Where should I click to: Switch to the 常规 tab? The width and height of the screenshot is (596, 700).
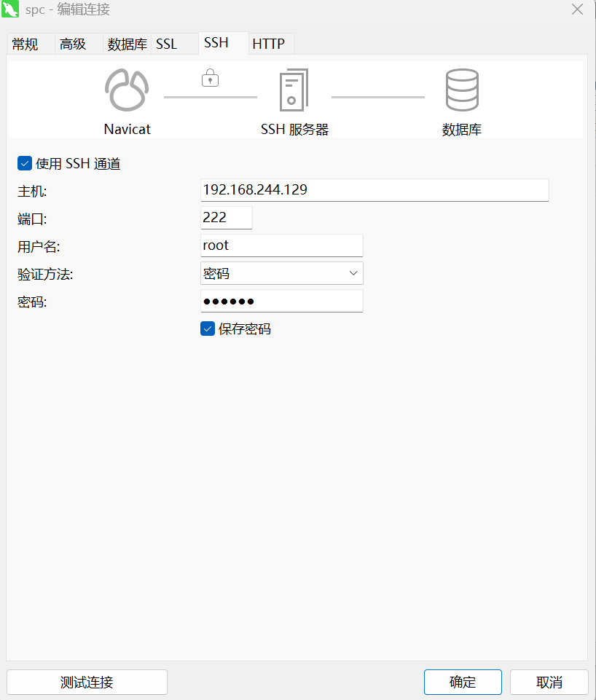pos(26,44)
